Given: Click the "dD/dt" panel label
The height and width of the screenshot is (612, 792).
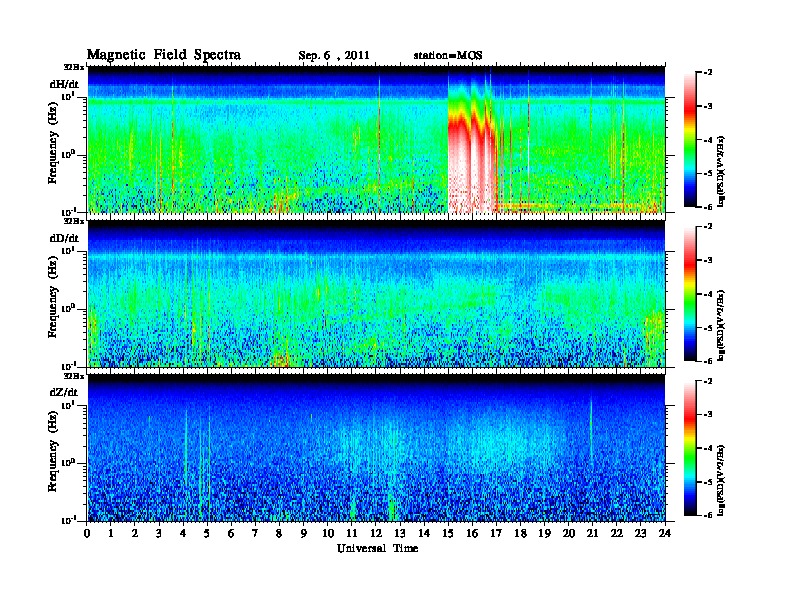Looking at the screenshot, I should tap(64, 238).
